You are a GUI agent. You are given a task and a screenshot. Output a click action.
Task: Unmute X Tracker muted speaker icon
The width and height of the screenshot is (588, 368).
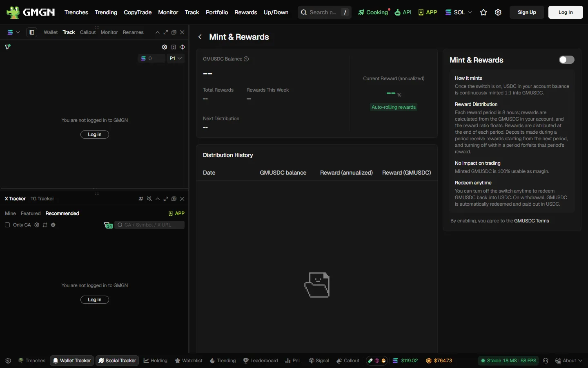(x=149, y=199)
